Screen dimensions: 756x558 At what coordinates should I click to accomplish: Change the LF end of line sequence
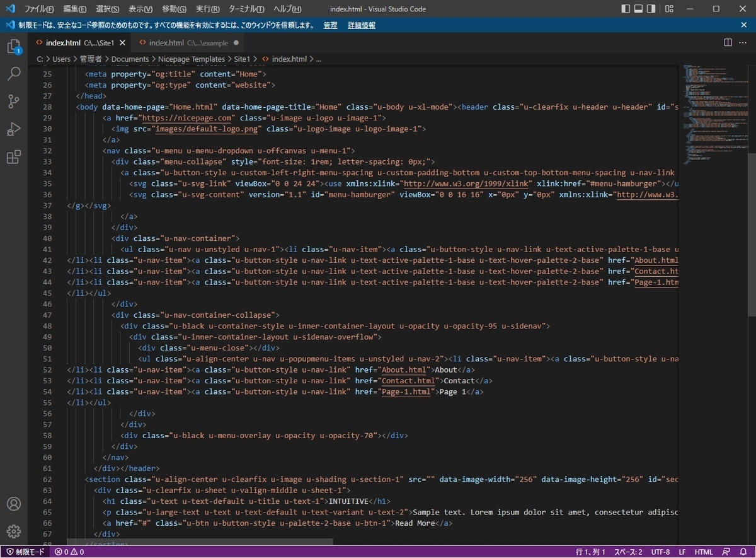point(682,552)
